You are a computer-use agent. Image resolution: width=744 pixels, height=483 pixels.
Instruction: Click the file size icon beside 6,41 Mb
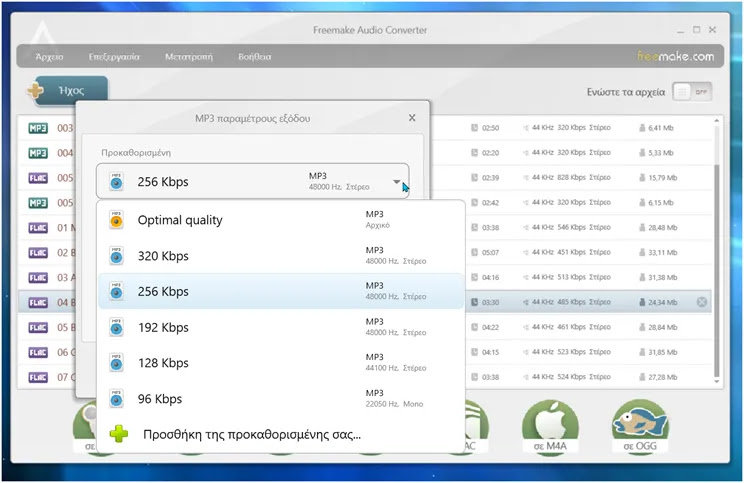(642, 128)
